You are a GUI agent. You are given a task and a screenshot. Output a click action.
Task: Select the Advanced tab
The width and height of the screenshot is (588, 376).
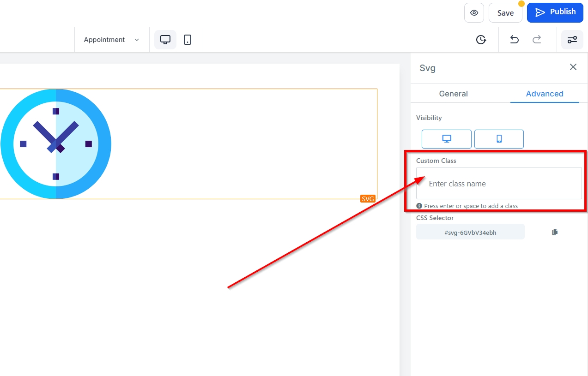[x=545, y=94]
